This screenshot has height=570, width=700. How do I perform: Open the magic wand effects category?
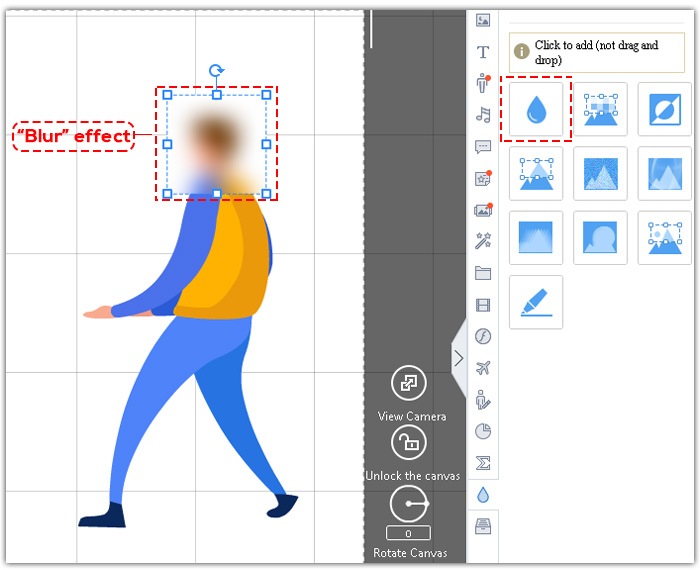click(483, 241)
